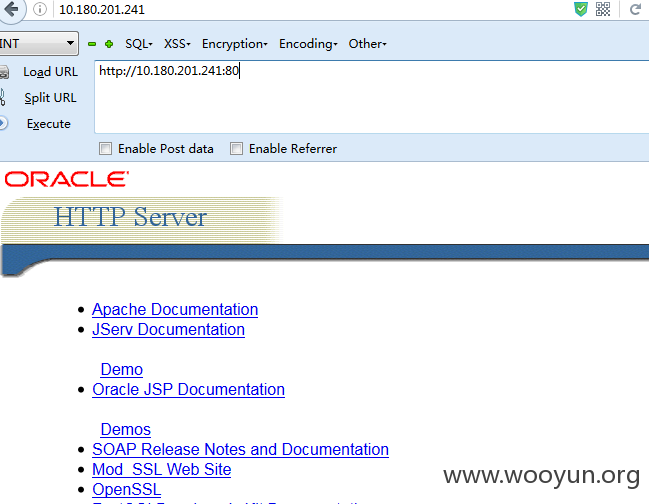Viewport: 649px width, 504px height.
Task: Open the QR code icon in the address bar
Action: point(603,9)
